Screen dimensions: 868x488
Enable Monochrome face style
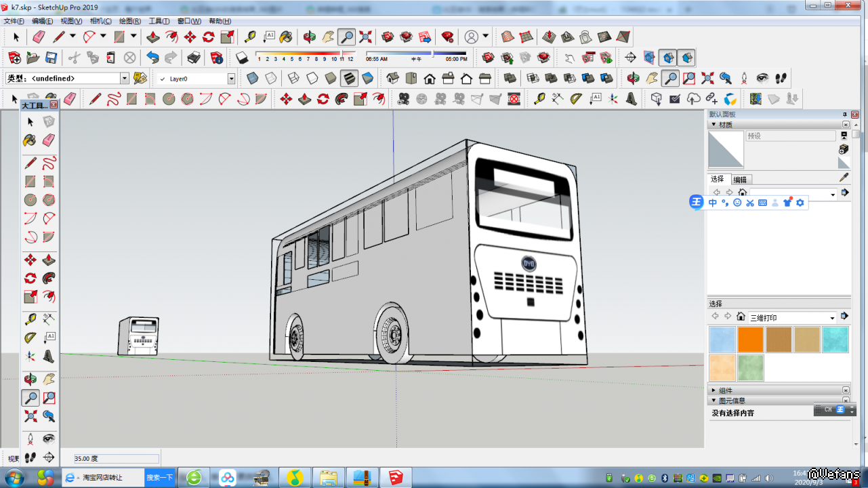point(367,78)
